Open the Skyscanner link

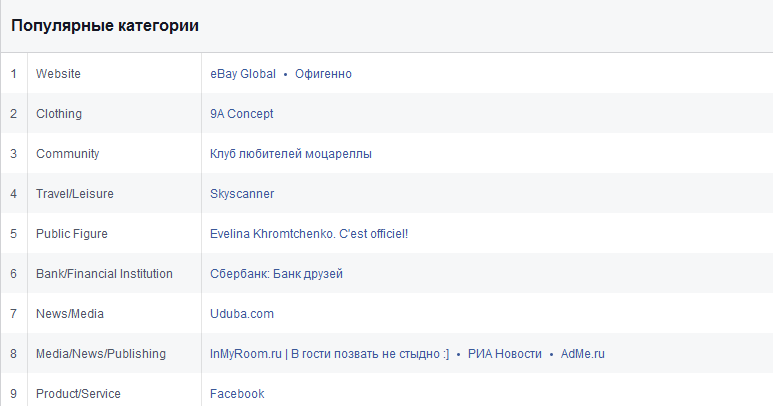[x=242, y=194]
